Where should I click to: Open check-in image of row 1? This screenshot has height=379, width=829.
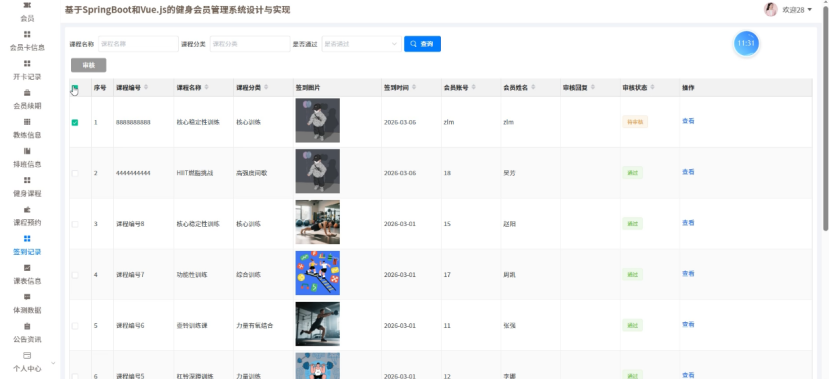317,120
